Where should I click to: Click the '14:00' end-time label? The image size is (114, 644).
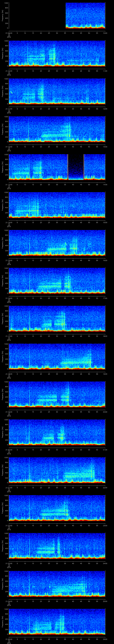tap(105, 184)
